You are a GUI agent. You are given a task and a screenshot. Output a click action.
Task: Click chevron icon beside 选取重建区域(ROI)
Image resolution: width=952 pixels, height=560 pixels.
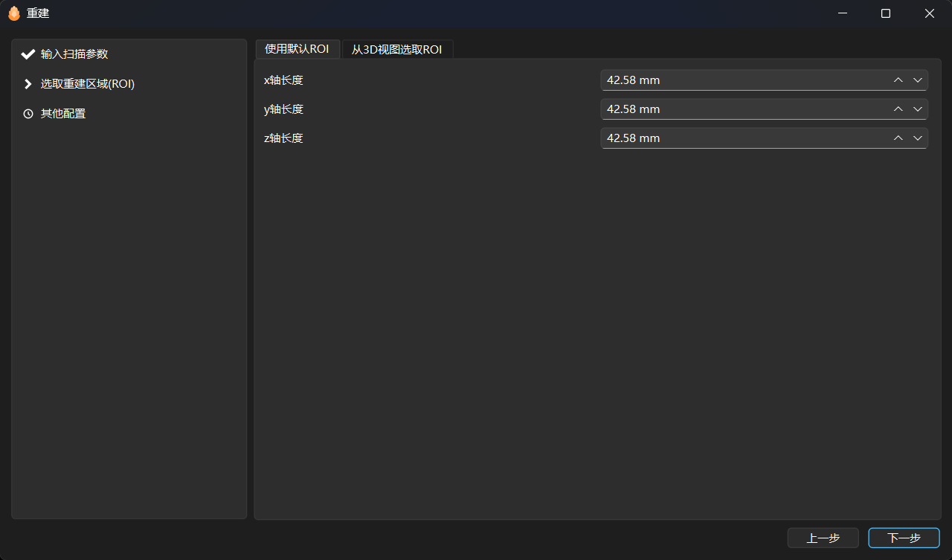28,84
